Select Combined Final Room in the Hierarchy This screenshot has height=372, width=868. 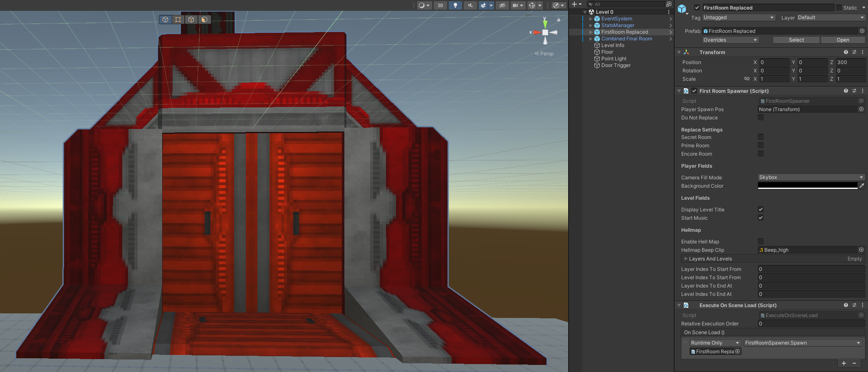[x=626, y=39]
